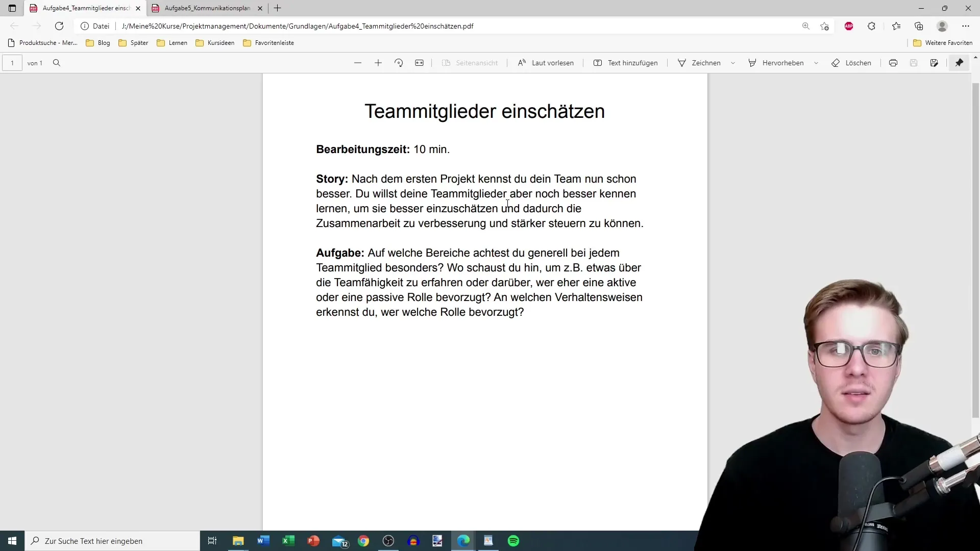This screenshot has height=551, width=980.
Task: Click Text hinzufügen button
Action: 625,63
